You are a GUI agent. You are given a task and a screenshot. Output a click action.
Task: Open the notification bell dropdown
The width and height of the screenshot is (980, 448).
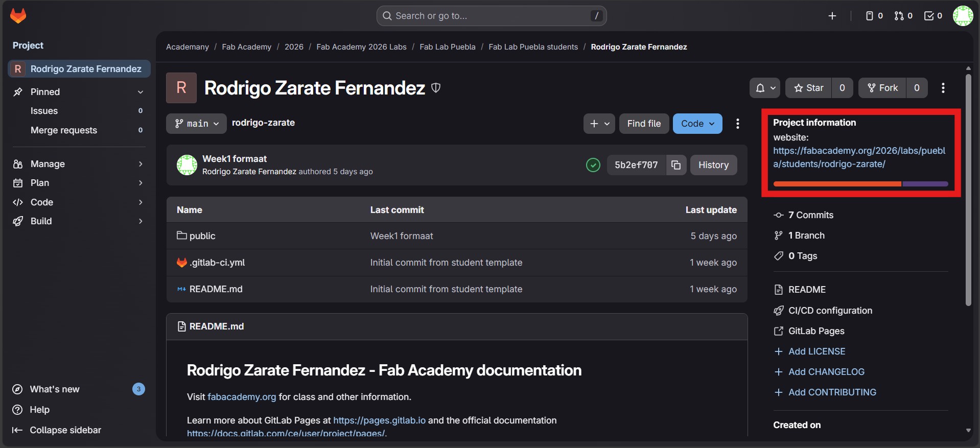765,88
